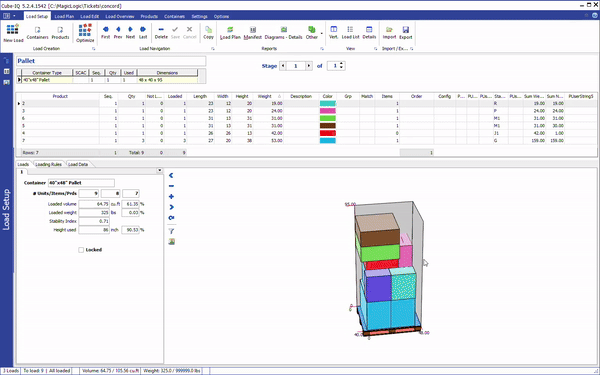Open the Diagrams - Details report

284,33
